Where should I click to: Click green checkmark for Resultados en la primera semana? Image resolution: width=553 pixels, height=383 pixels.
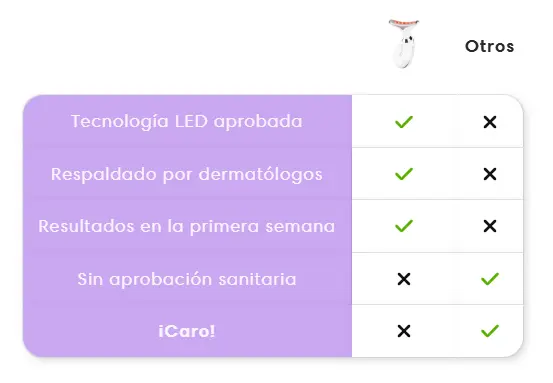[x=404, y=226]
